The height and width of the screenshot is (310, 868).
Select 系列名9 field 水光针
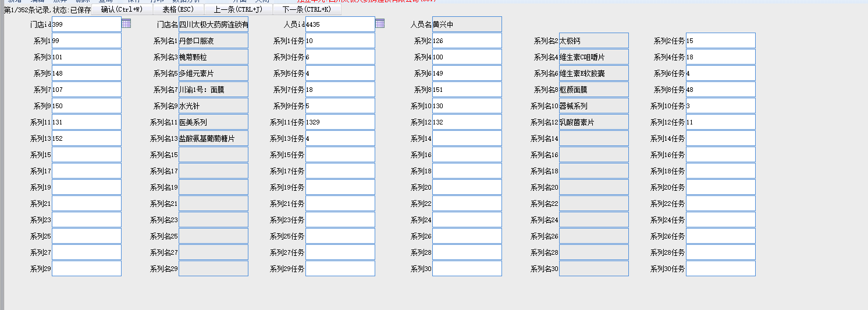[x=214, y=106]
